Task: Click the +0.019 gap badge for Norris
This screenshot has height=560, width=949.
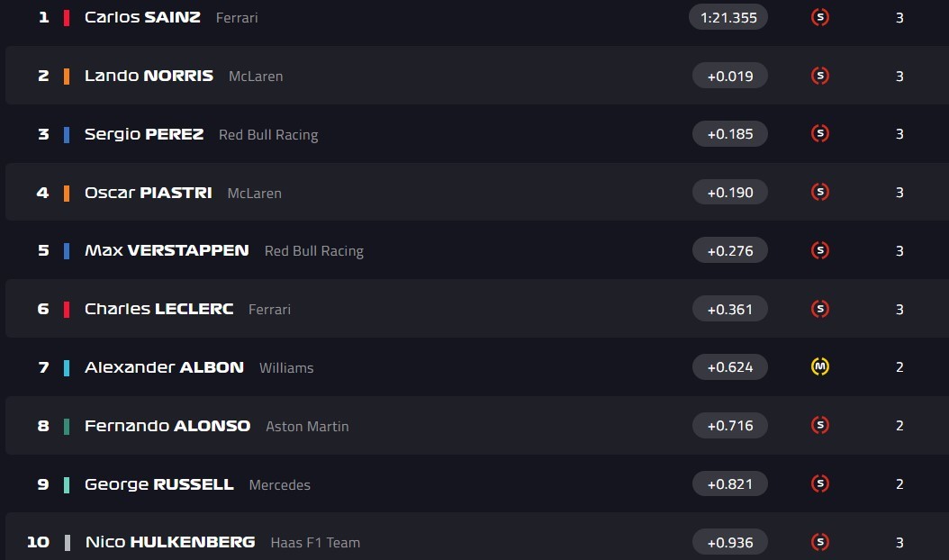Action: (x=729, y=76)
